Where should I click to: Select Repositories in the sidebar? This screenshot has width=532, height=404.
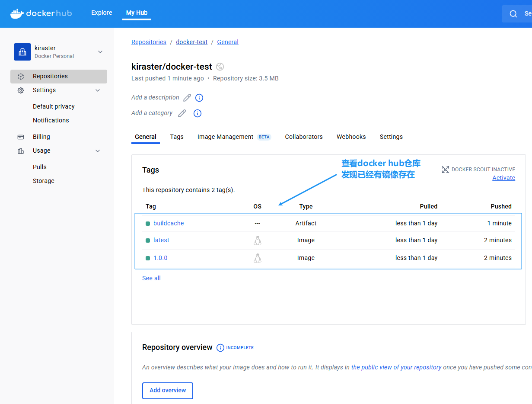click(x=59, y=76)
